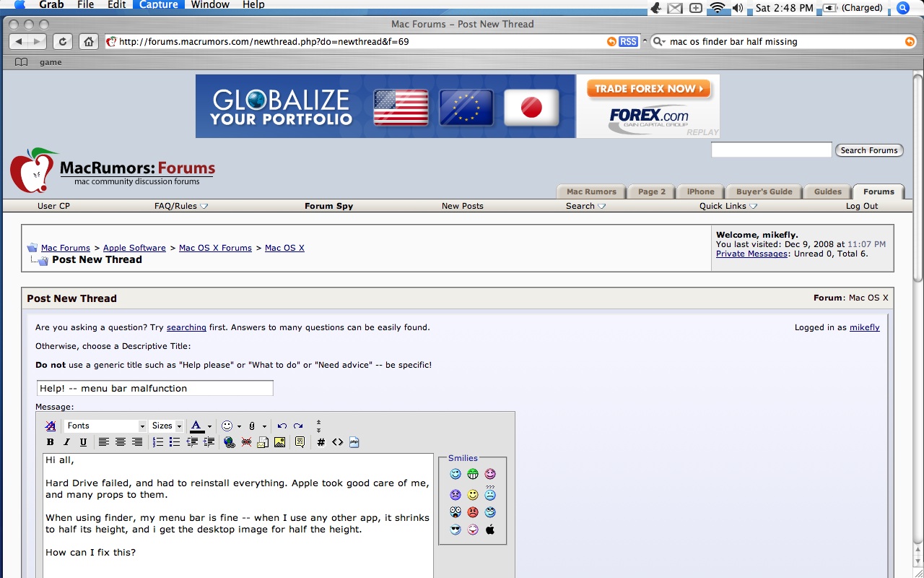Wrap selection in PHP tags

coord(354,442)
